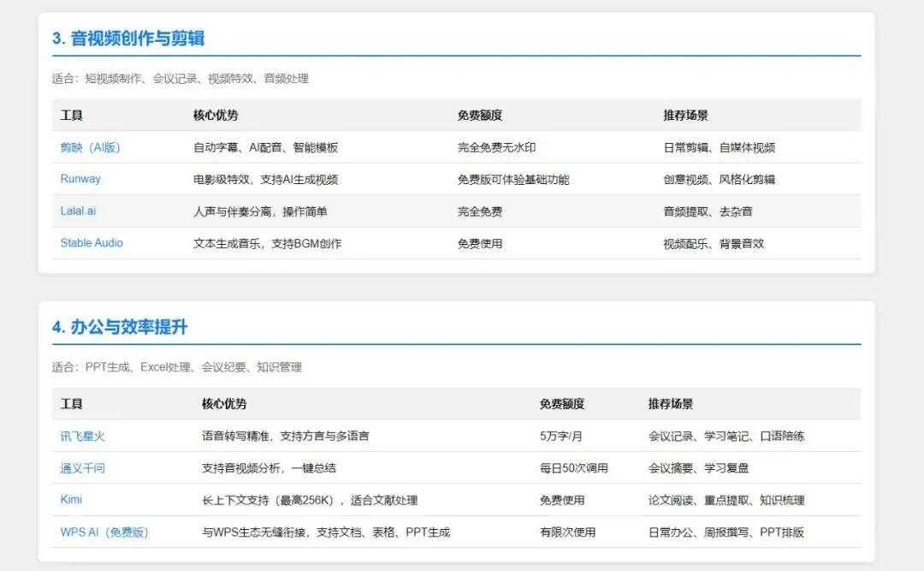Click cell 支持音视频分析，一键总结
The height and width of the screenshot is (571, 924).
pos(269,467)
